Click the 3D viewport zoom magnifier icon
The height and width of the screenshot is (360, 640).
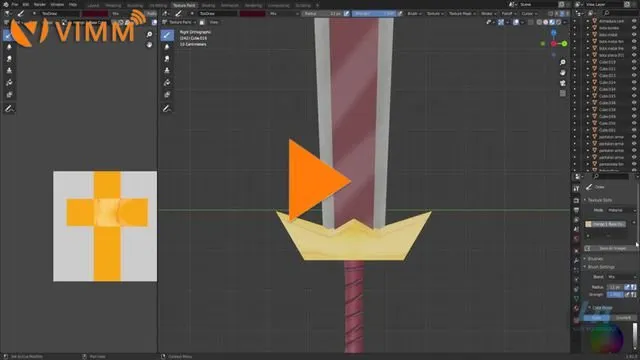click(x=563, y=62)
